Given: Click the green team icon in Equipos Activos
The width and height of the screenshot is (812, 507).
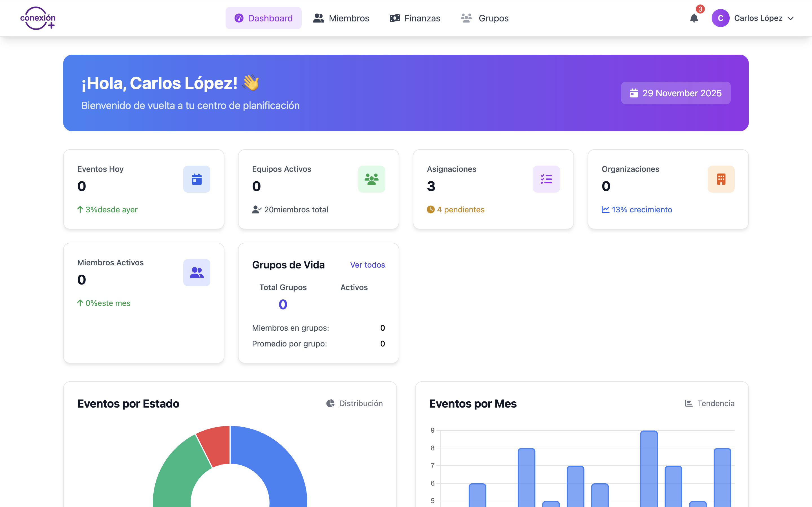Looking at the screenshot, I should 371,179.
